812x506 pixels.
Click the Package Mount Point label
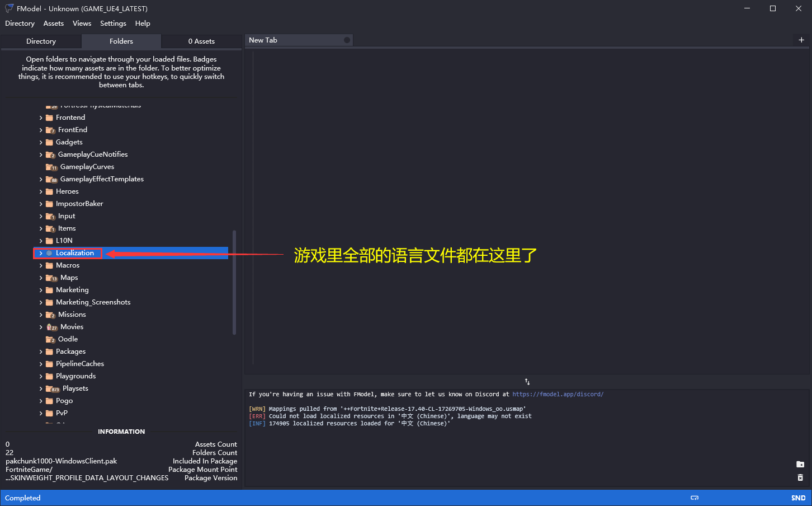(203, 470)
